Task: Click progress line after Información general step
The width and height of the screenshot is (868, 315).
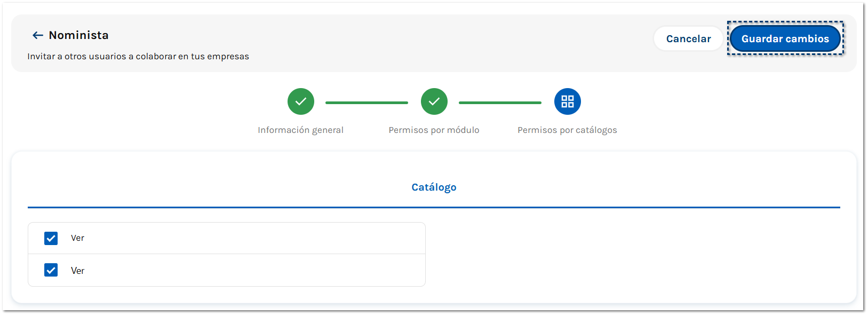Action: (367, 103)
